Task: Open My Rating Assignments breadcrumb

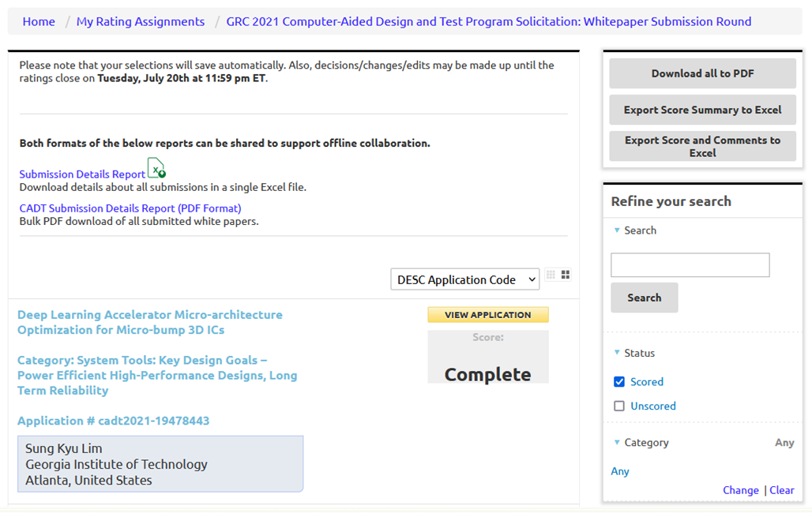Action: pos(140,21)
